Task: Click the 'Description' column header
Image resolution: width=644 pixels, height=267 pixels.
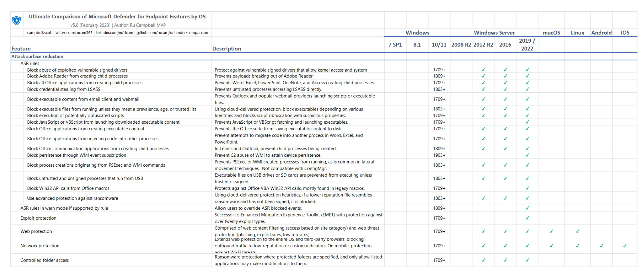Action: [227, 49]
